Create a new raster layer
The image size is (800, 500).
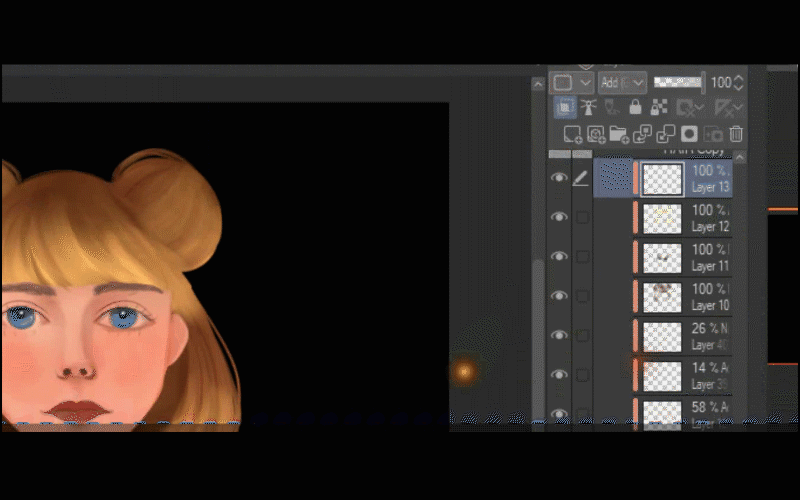(572, 134)
